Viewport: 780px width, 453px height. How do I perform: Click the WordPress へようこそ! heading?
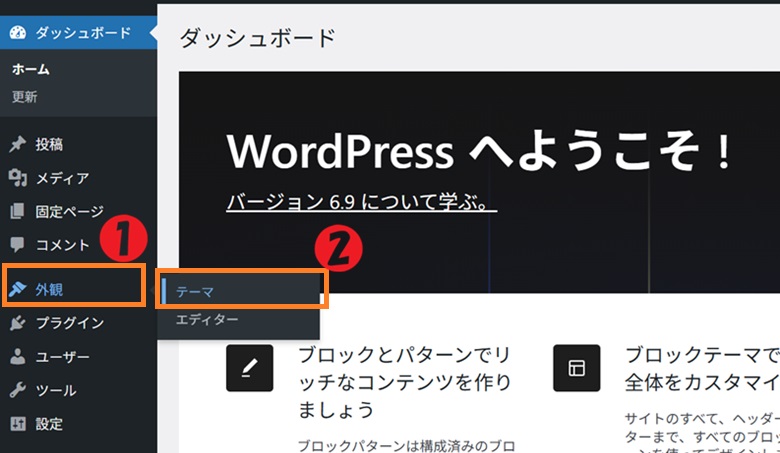(480, 151)
